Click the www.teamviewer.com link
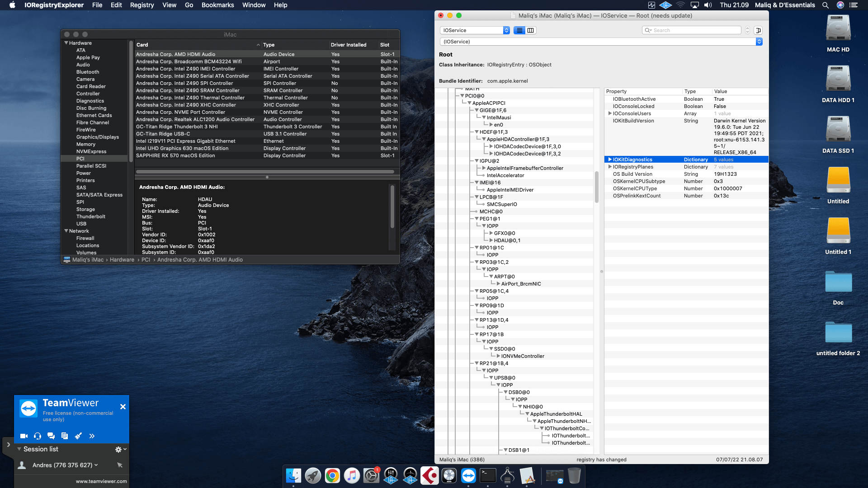 pyautogui.click(x=101, y=481)
